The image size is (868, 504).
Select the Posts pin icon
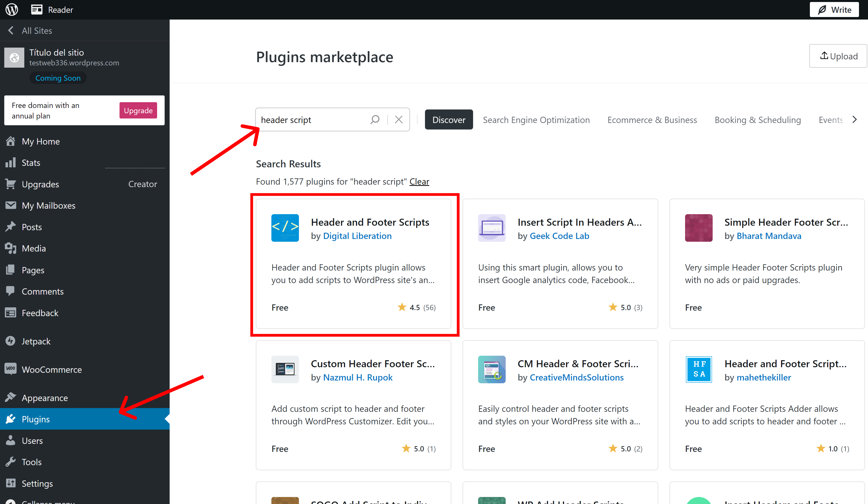pyautogui.click(x=11, y=227)
